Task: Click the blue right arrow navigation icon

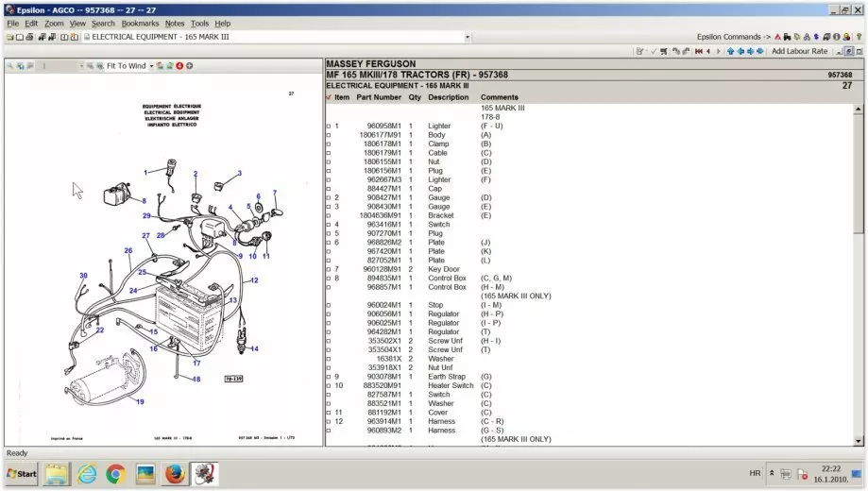Action: point(750,52)
